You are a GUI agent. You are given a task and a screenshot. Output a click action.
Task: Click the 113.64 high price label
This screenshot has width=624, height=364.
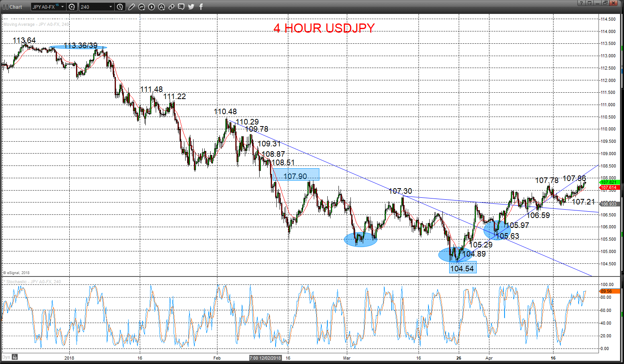(x=24, y=40)
